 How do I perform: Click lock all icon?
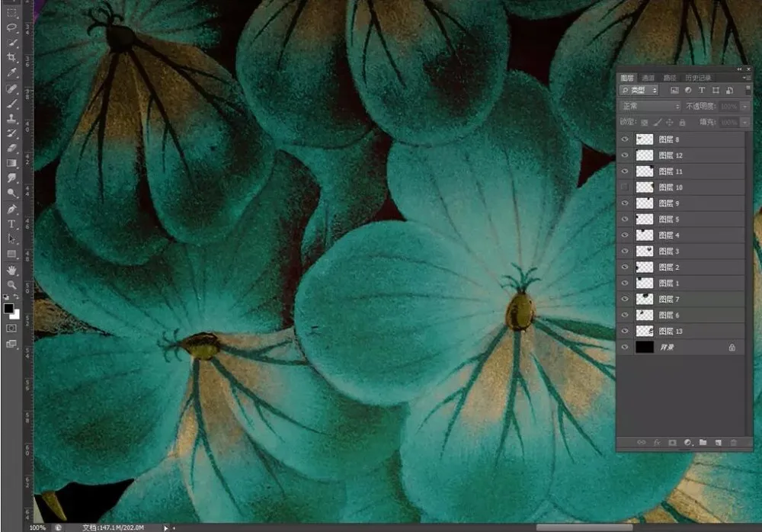coord(682,123)
